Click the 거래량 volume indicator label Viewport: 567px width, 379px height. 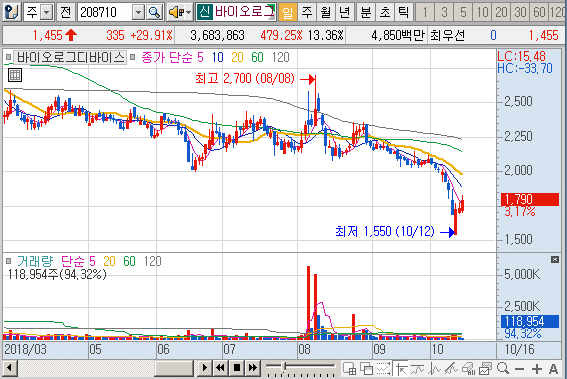[x=35, y=261]
